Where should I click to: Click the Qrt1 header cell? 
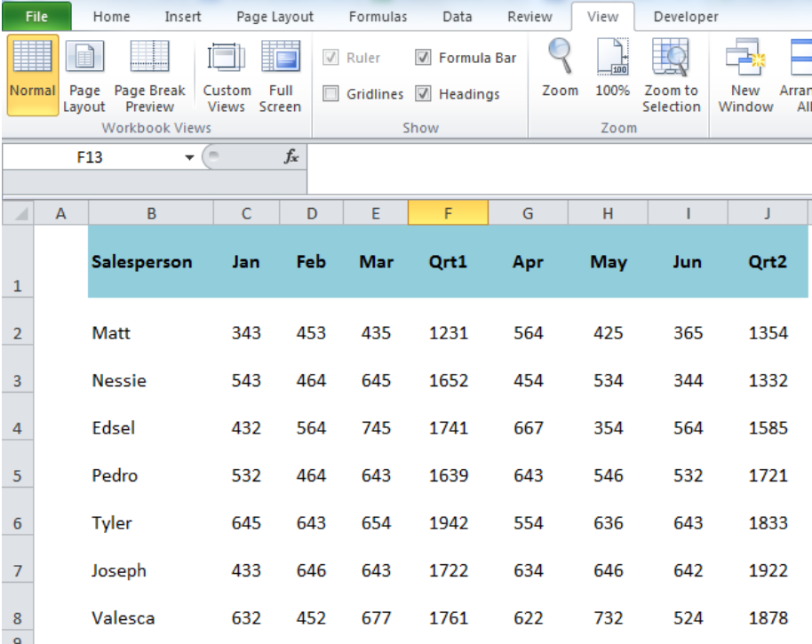click(x=448, y=261)
